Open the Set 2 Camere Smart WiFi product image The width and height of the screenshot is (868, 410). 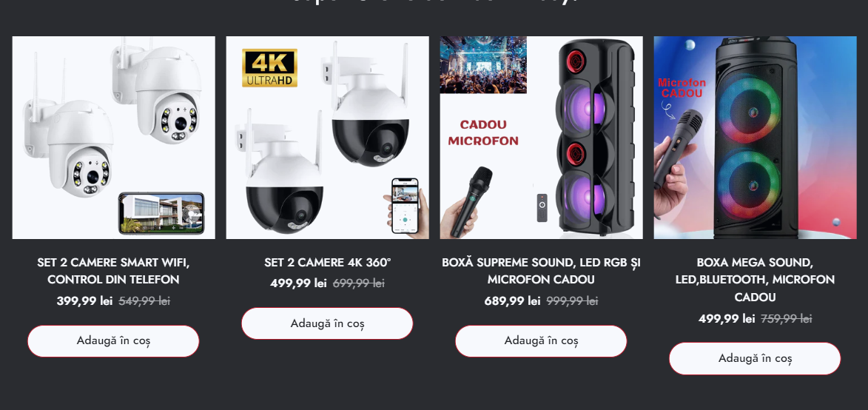[113, 138]
